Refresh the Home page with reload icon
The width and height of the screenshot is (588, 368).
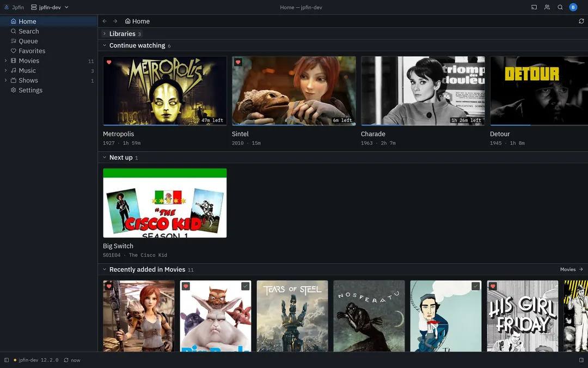(581, 21)
